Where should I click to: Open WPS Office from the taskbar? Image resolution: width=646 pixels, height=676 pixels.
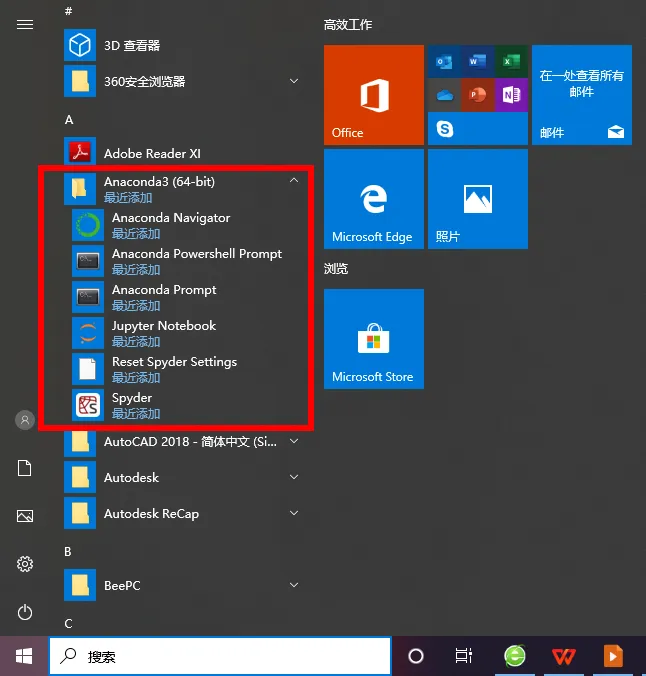pyautogui.click(x=564, y=656)
